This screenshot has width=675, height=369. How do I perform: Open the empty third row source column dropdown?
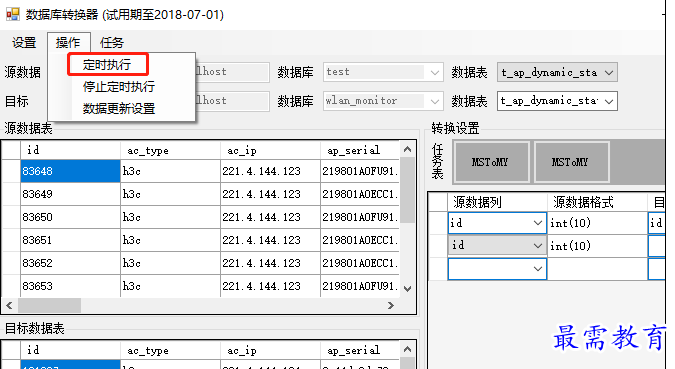[x=537, y=269]
